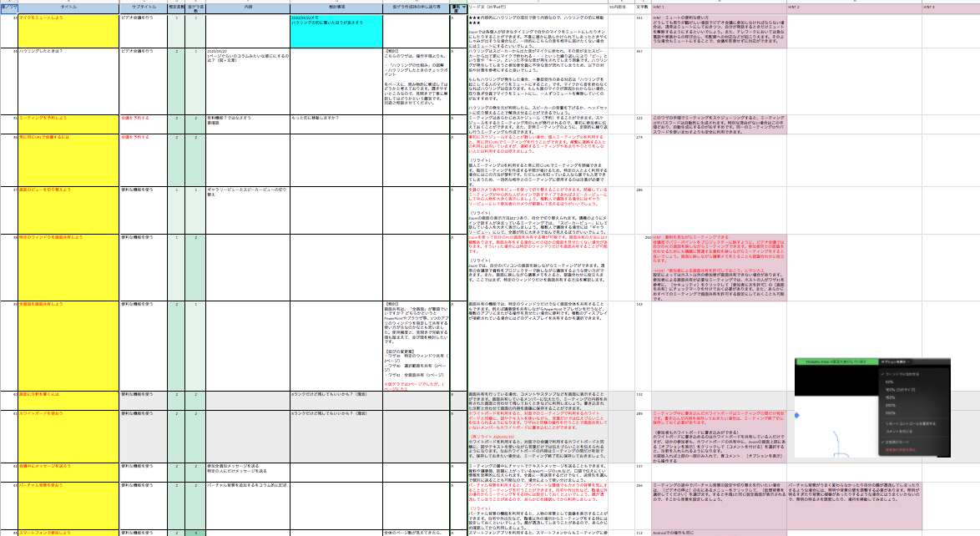Select the checked ウィンドウに合わせる menu option
Screen dimensions: 980x536
(902, 373)
